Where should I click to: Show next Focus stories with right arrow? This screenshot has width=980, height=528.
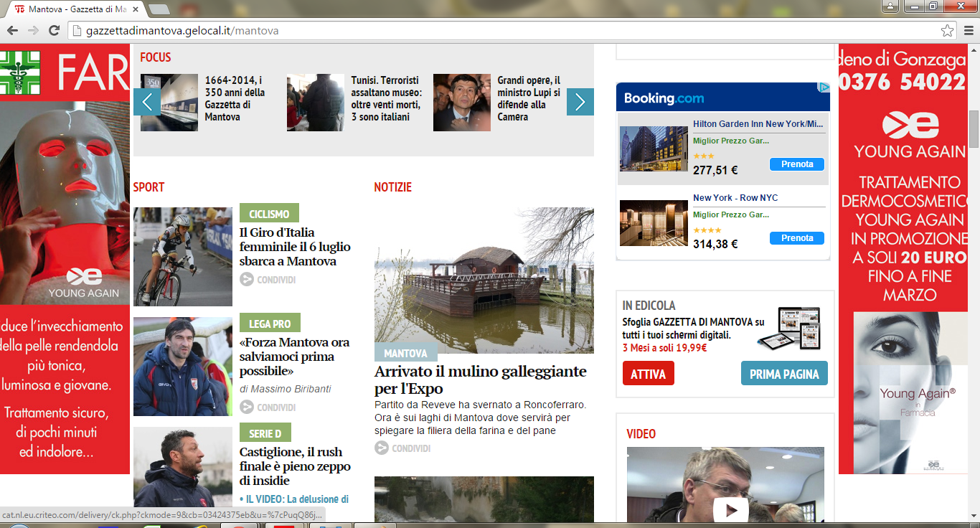(x=580, y=102)
